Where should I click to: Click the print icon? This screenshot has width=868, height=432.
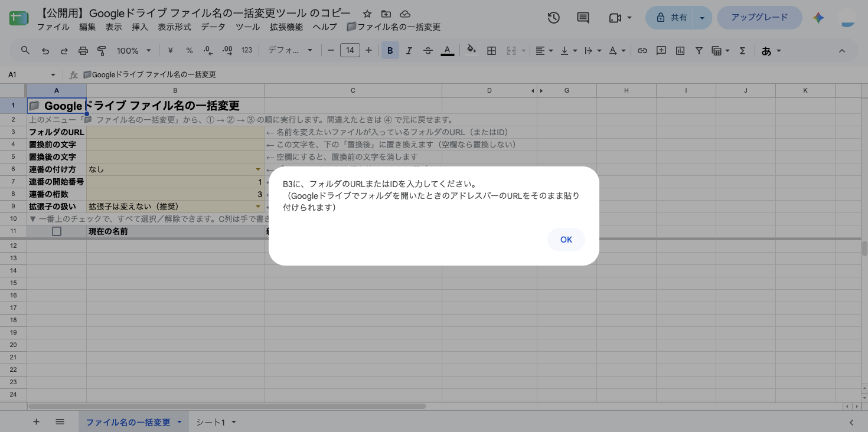coord(83,51)
